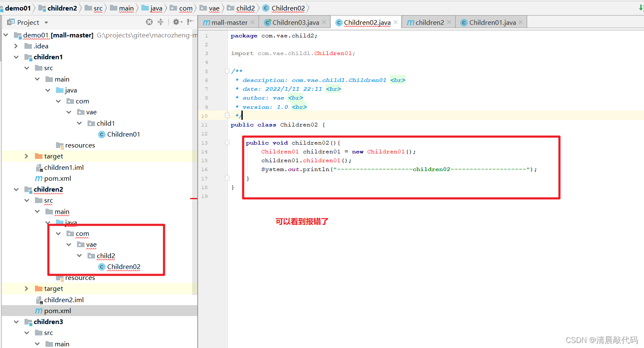Expand the target folder in children2
Viewport: 644px width, 348px height.
(27, 289)
